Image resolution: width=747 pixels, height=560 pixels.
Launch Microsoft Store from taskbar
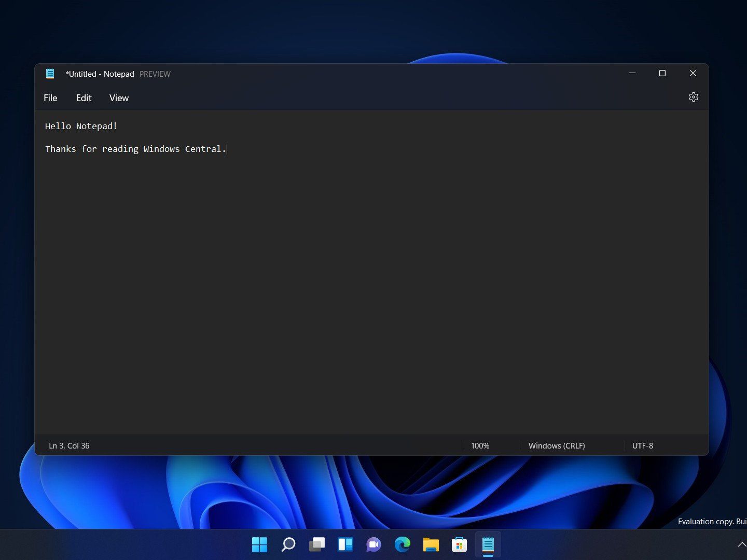459,544
